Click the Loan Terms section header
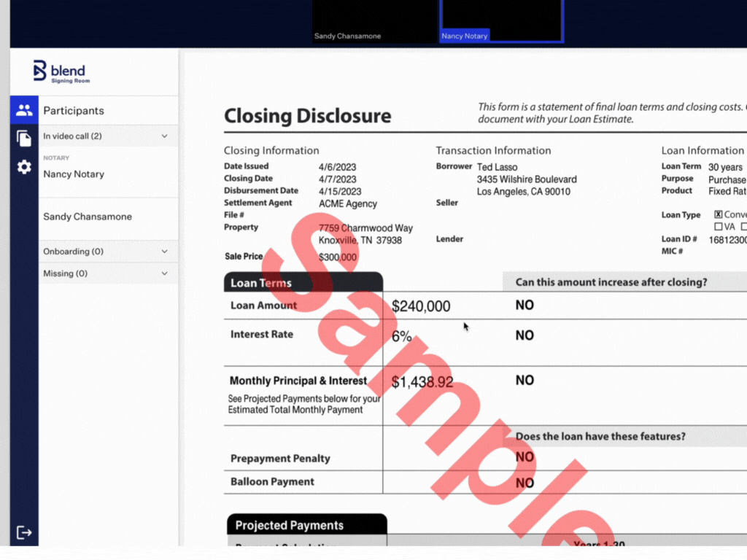 (x=303, y=282)
